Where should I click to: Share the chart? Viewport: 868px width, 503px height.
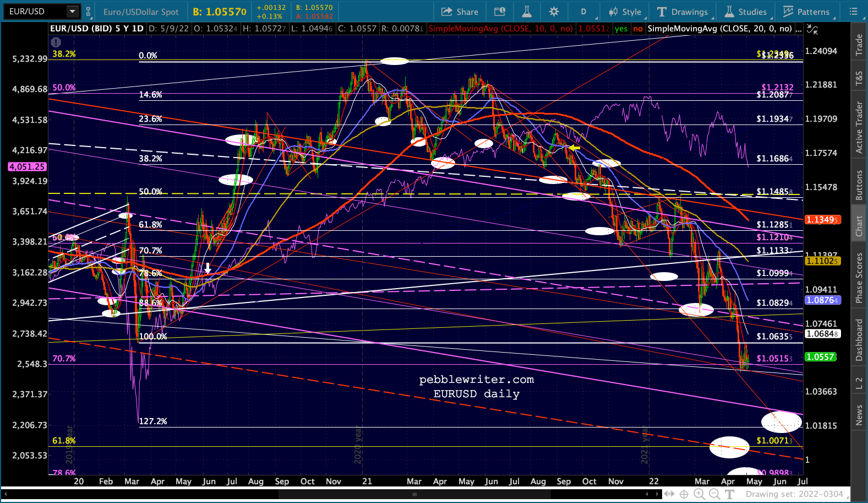[x=460, y=12]
